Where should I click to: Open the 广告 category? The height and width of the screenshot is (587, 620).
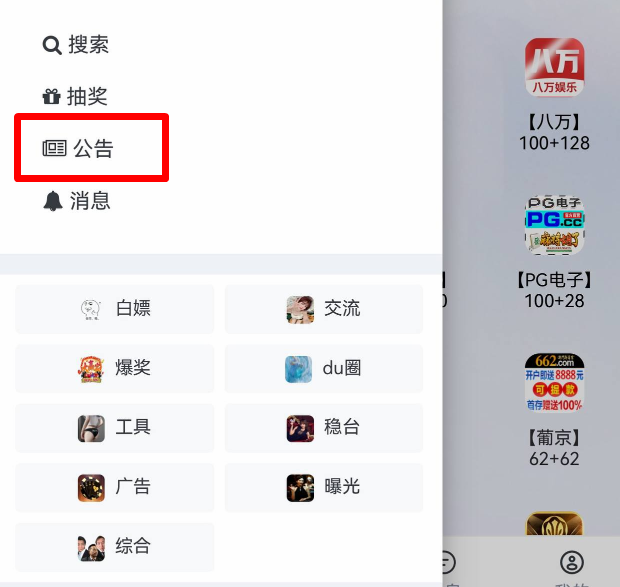(x=115, y=487)
